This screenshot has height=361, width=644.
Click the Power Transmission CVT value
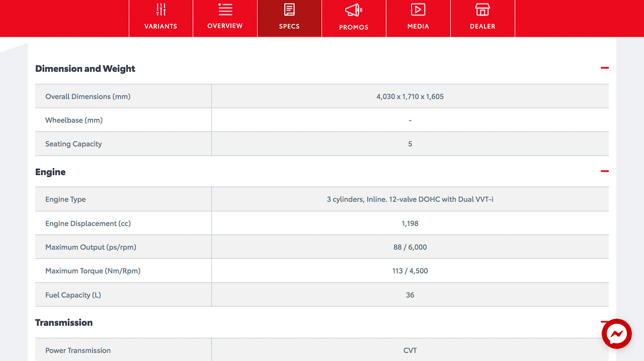(x=410, y=350)
